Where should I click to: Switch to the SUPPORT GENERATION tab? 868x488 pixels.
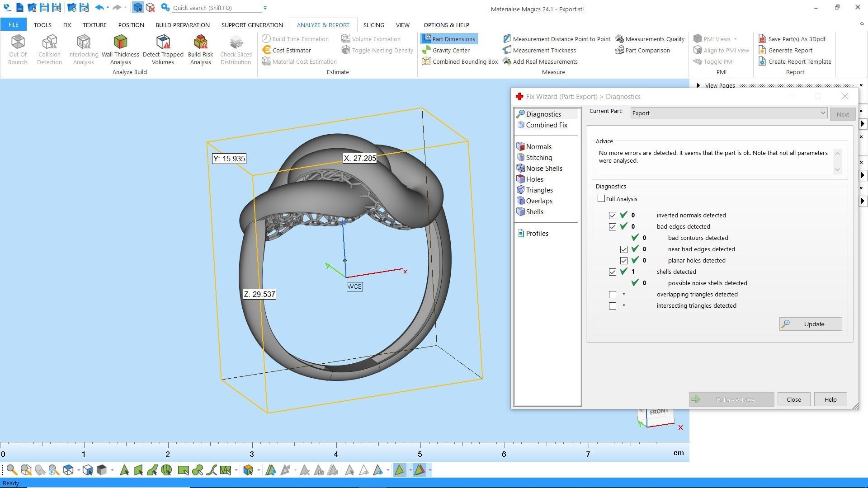(252, 25)
